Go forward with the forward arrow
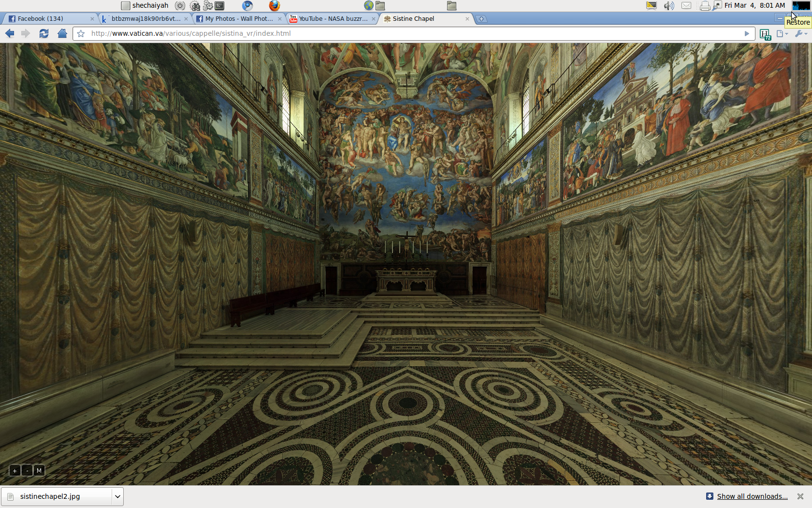This screenshot has height=508, width=812. click(x=26, y=33)
